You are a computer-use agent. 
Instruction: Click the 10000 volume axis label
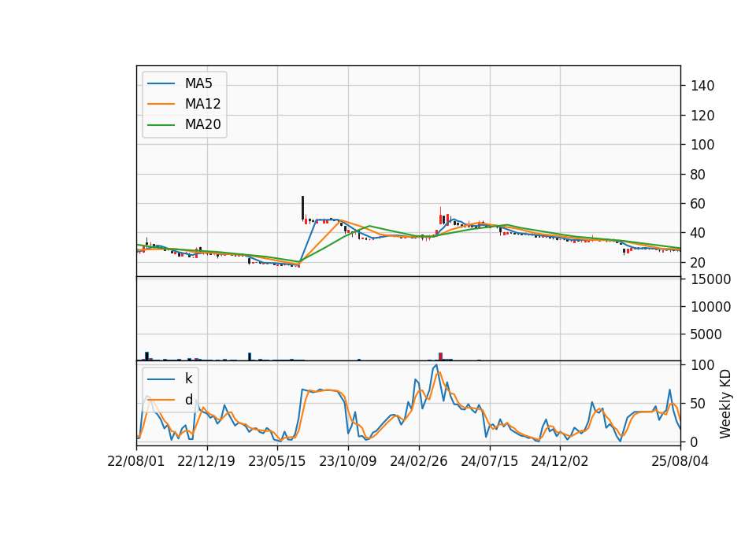click(710, 307)
